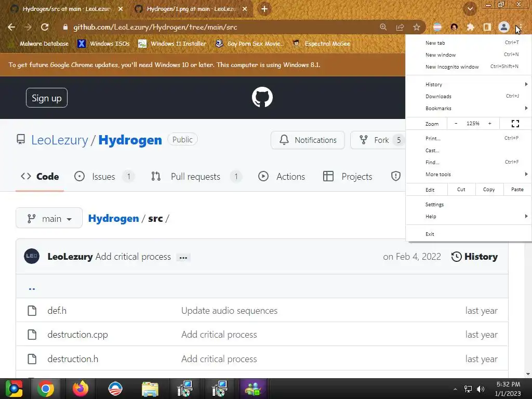Expand the More tools submenu
The image size is (532, 399).
point(469,174)
